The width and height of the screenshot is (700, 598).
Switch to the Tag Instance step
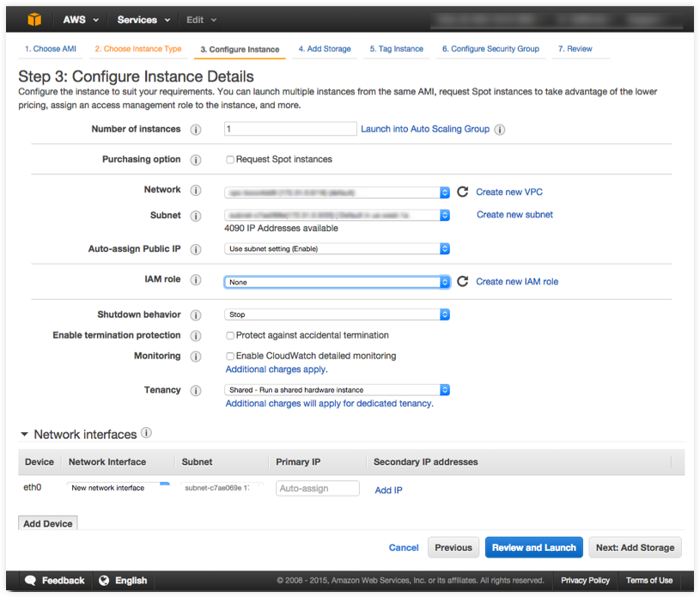click(x=396, y=49)
